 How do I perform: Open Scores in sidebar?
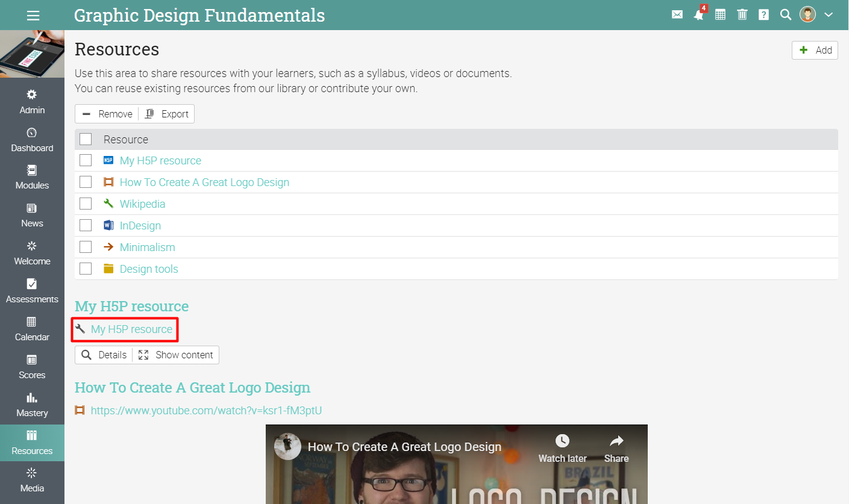click(x=32, y=367)
